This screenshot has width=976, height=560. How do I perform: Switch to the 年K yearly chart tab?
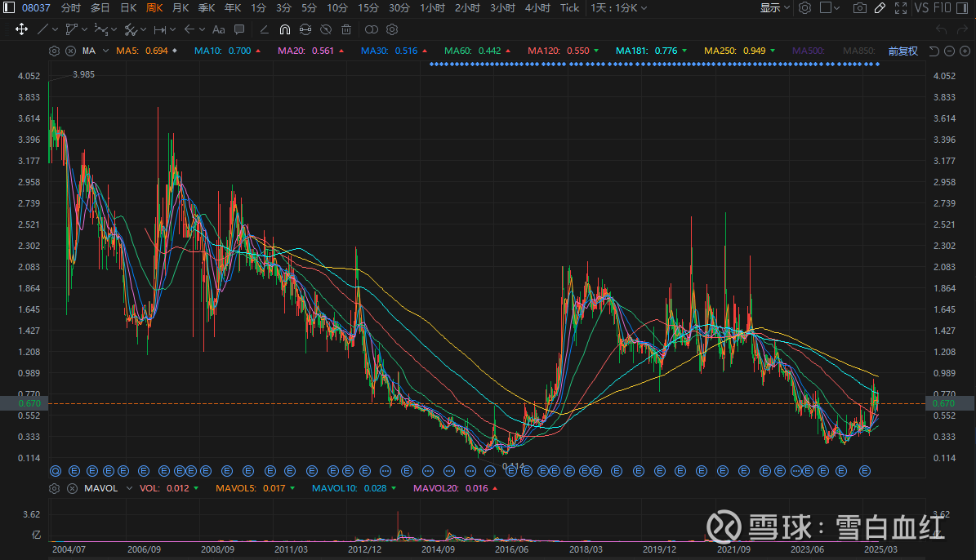tap(233, 8)
